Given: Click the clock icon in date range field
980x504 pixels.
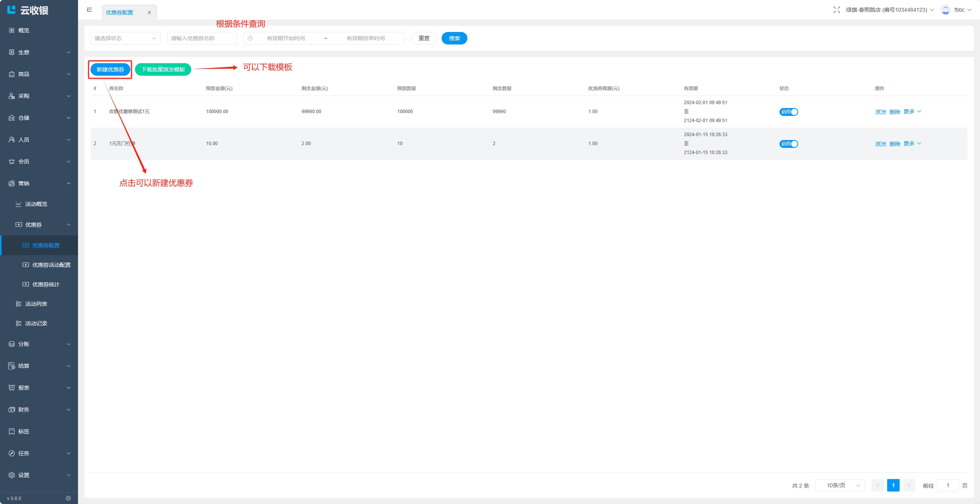Looking at the screenshot, I should pyautogui.click(x=250, y=38).
